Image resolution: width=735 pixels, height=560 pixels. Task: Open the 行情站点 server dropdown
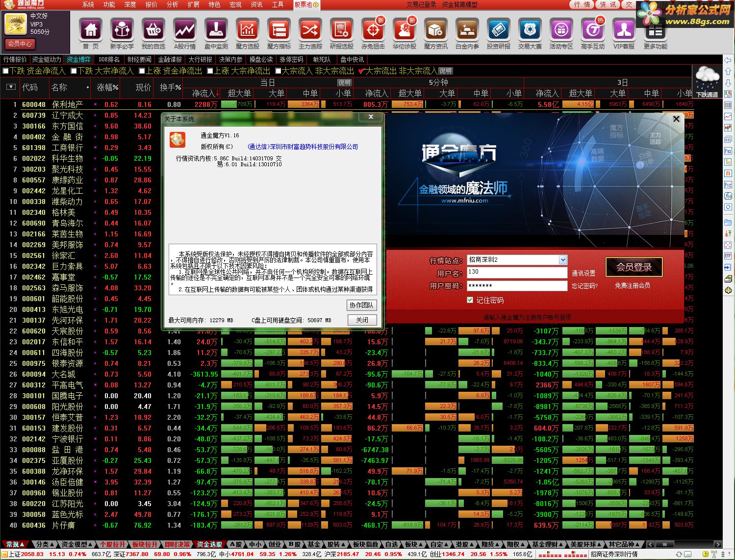(562, 260)
